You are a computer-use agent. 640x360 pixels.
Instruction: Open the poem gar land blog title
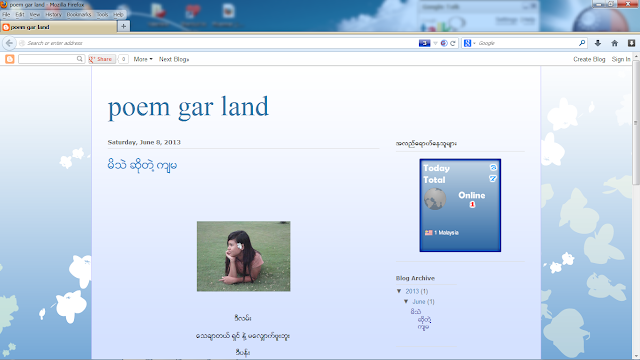[188, 107]
